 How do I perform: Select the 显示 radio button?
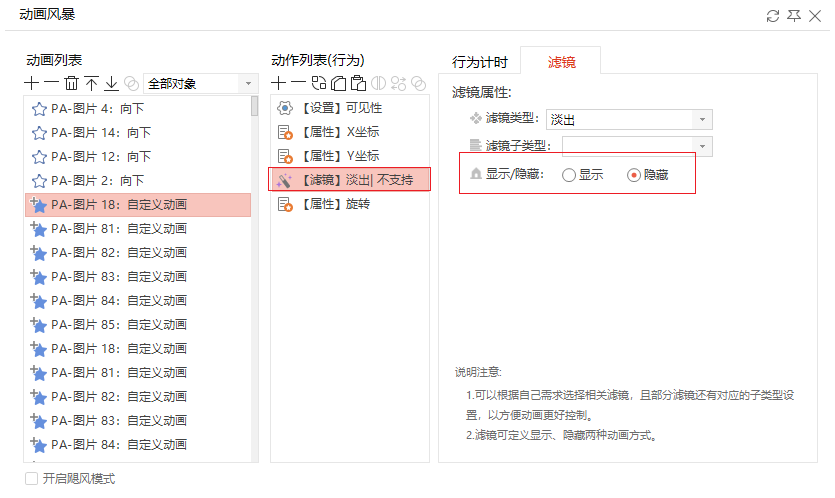[569, 175]
